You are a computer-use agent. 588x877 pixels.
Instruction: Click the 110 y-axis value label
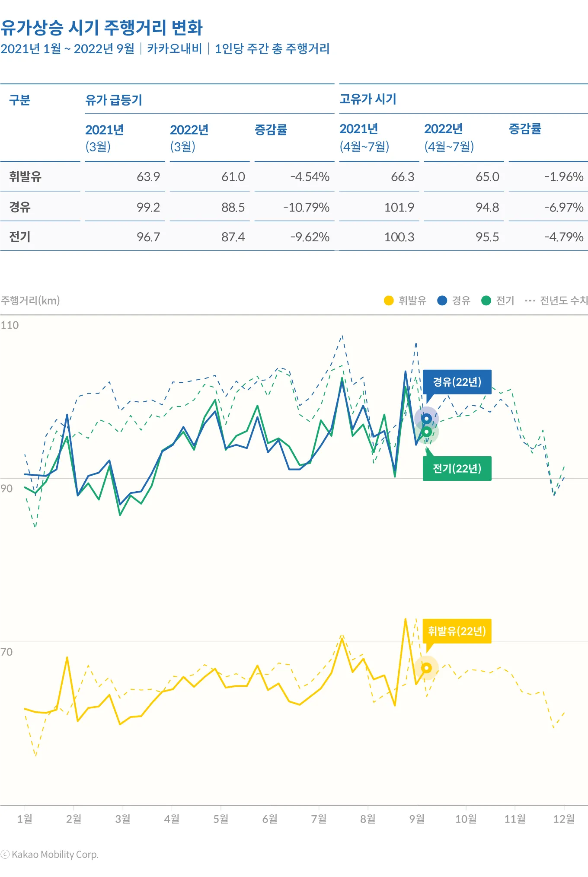point(10,325)
